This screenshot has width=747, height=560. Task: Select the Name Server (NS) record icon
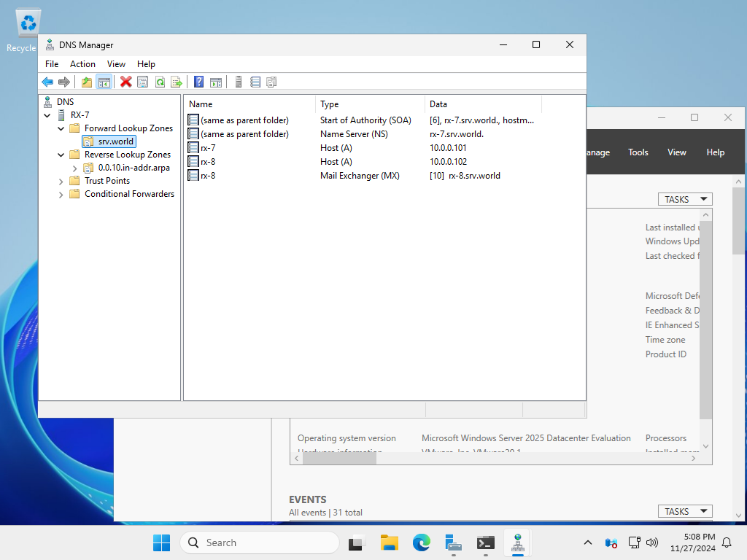tap(193, 134)
